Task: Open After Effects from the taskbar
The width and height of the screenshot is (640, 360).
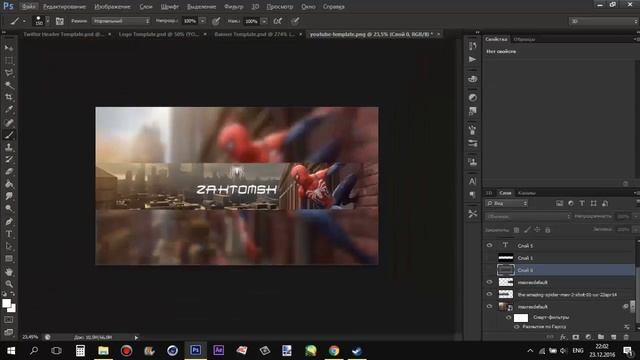Action: 218,350
